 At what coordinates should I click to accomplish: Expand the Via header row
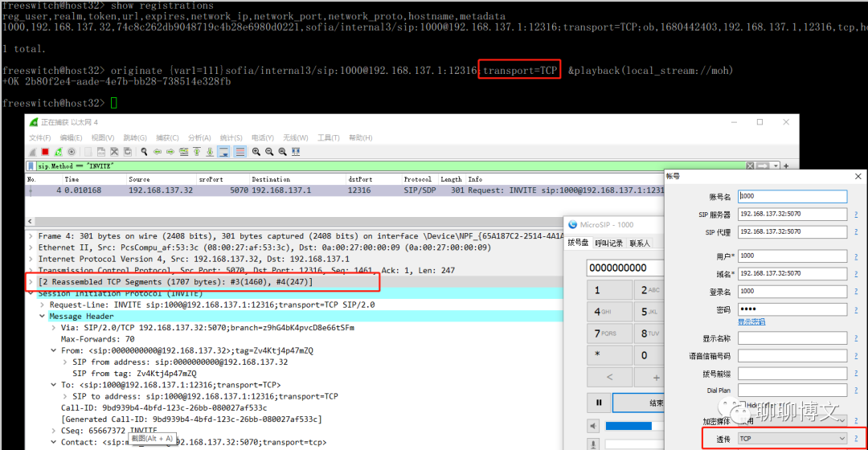(x=54, y=328)
